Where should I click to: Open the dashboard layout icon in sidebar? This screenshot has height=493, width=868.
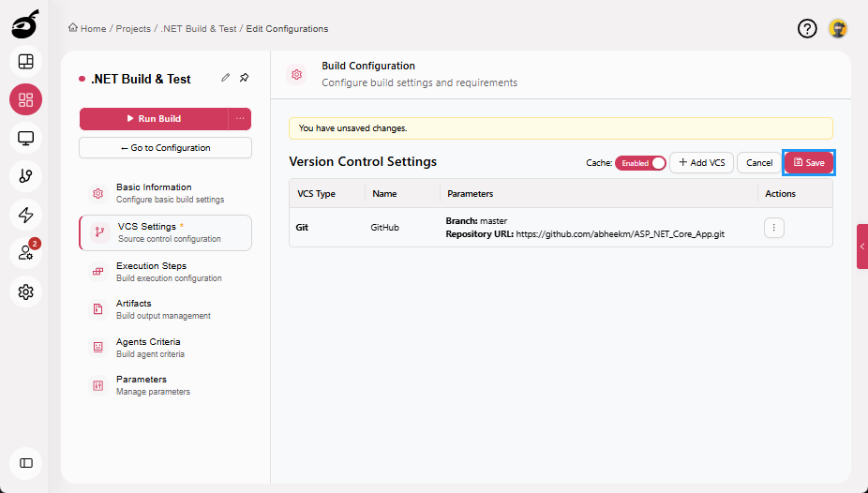click(25, 62)
